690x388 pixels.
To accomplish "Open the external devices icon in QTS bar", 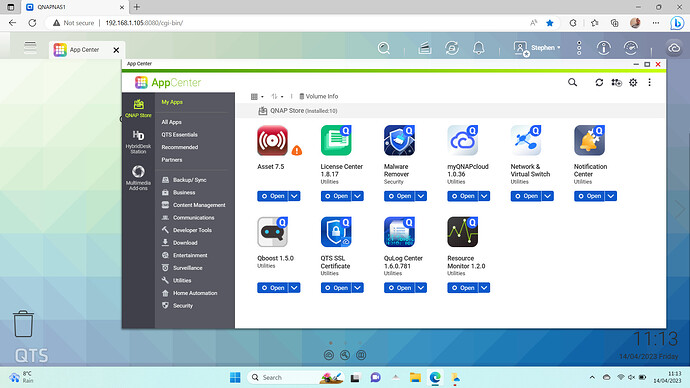I will [451, 48].
